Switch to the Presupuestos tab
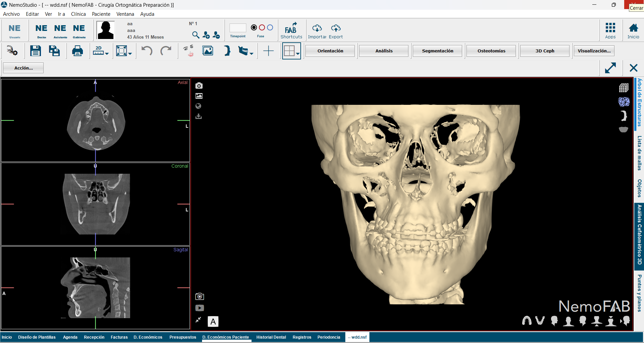The width and height of the screenshot is (644, 343). click(183, 337)
